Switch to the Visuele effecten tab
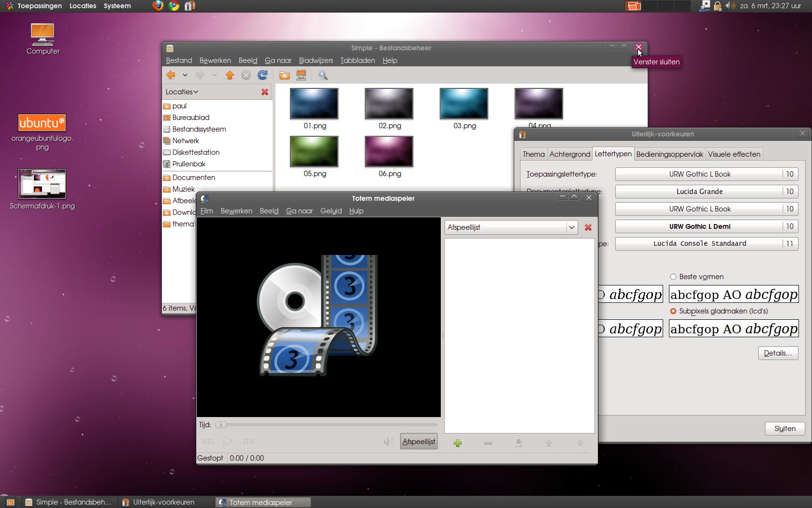Screen dimensions: 812x508 pyautogui.click(x=734, y=154)
